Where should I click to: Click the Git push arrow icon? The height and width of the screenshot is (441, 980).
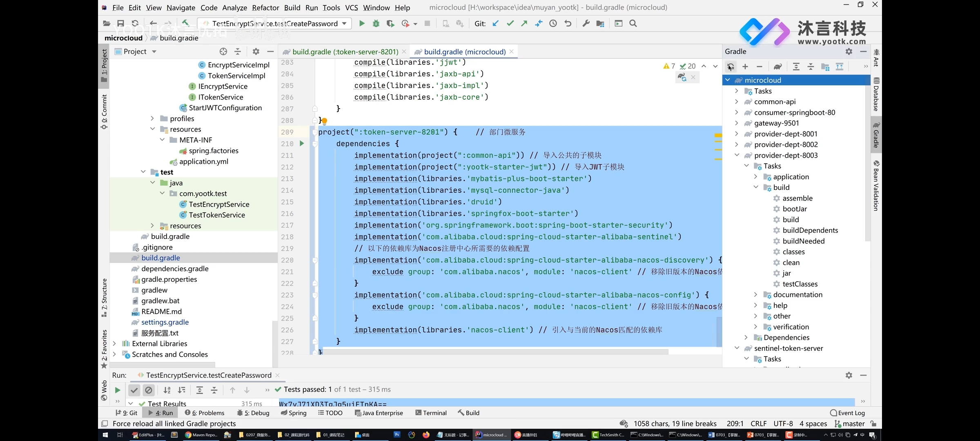[x=524, y=24]
